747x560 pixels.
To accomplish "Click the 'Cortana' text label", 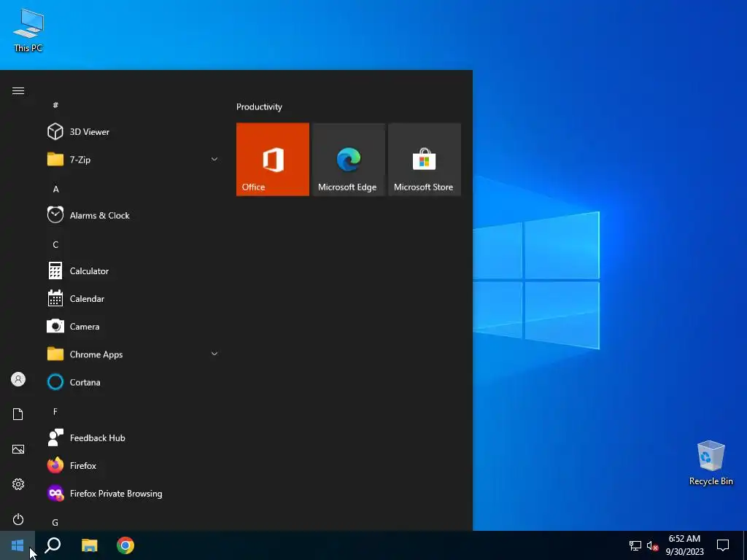I will pyautogui.click(x=85, y=382).
